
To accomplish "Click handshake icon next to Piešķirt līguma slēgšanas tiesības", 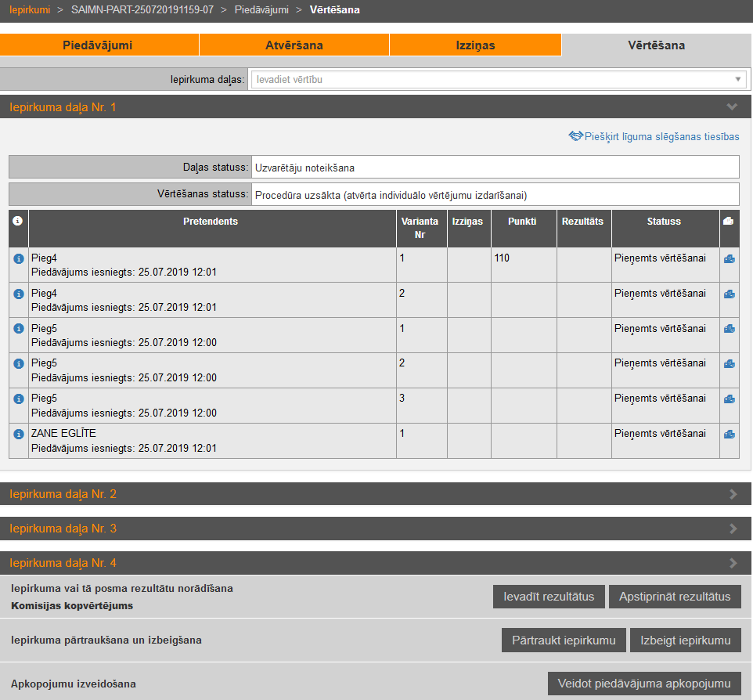I will coord(576,136).
